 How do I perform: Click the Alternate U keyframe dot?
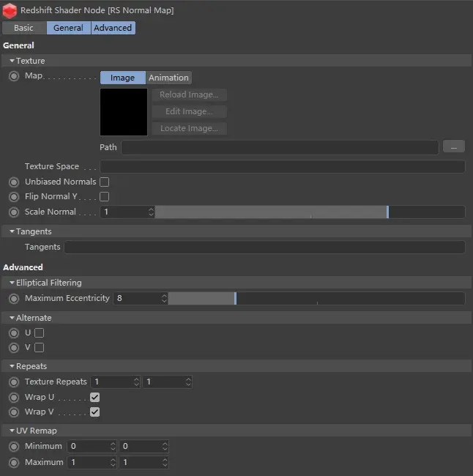tap(14, 333)
